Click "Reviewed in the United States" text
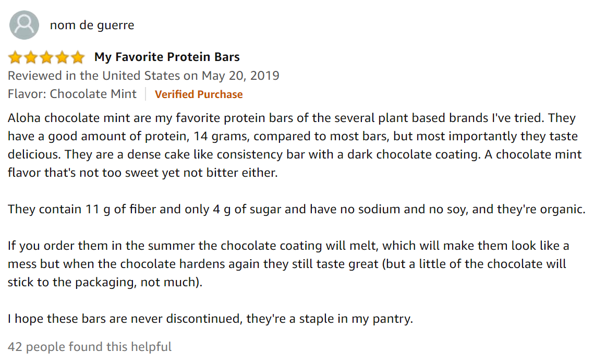The height and width of the screenshot is (364, 594). tap(94, 76)
